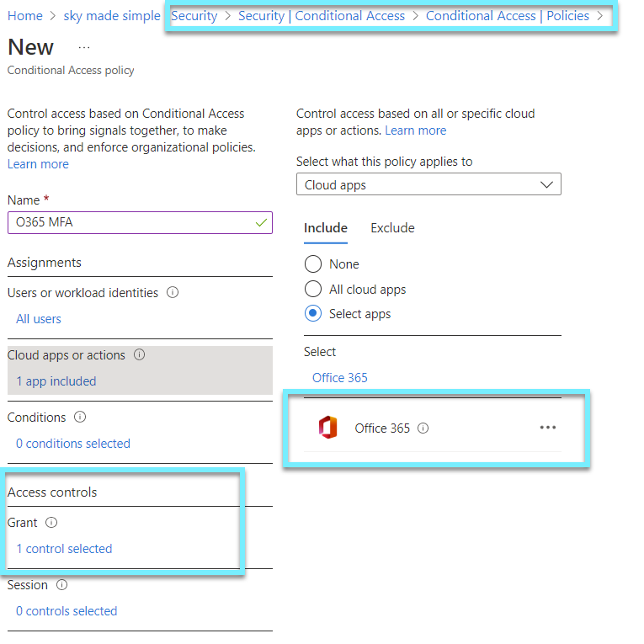Open the ellipsis menu next to New

[84, 48]
